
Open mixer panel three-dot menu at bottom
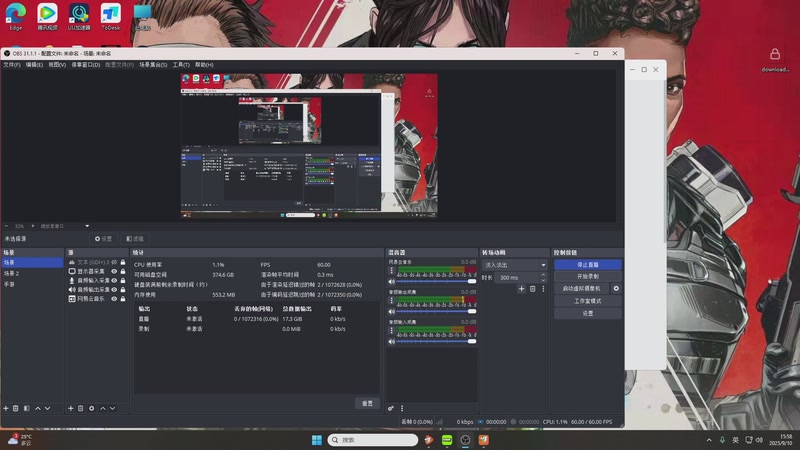[402, 408]
